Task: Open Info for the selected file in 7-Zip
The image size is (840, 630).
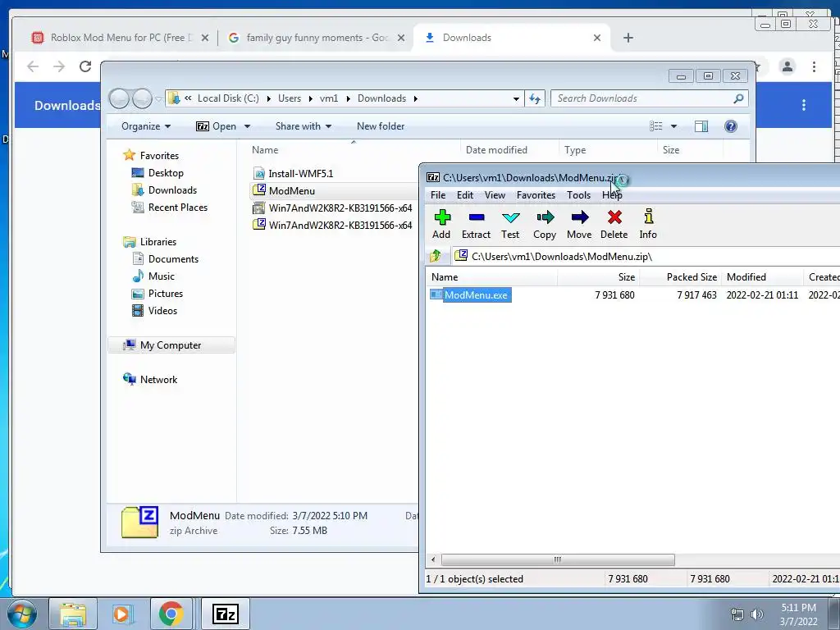Action: 648,224
